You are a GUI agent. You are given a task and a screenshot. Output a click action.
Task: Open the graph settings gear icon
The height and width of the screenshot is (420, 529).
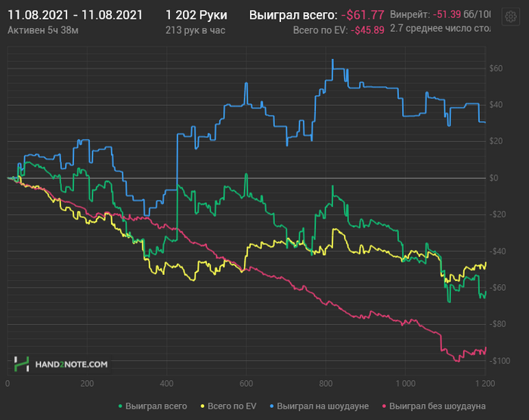tap(511, 16)
